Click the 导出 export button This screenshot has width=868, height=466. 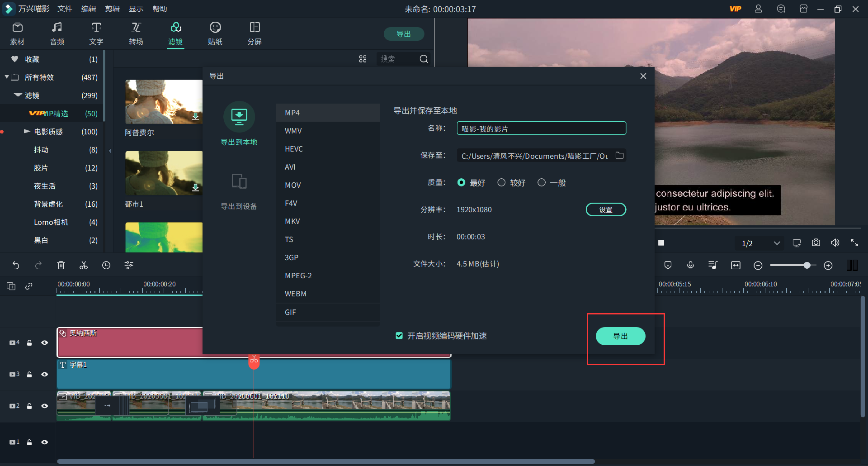point(620,336)
